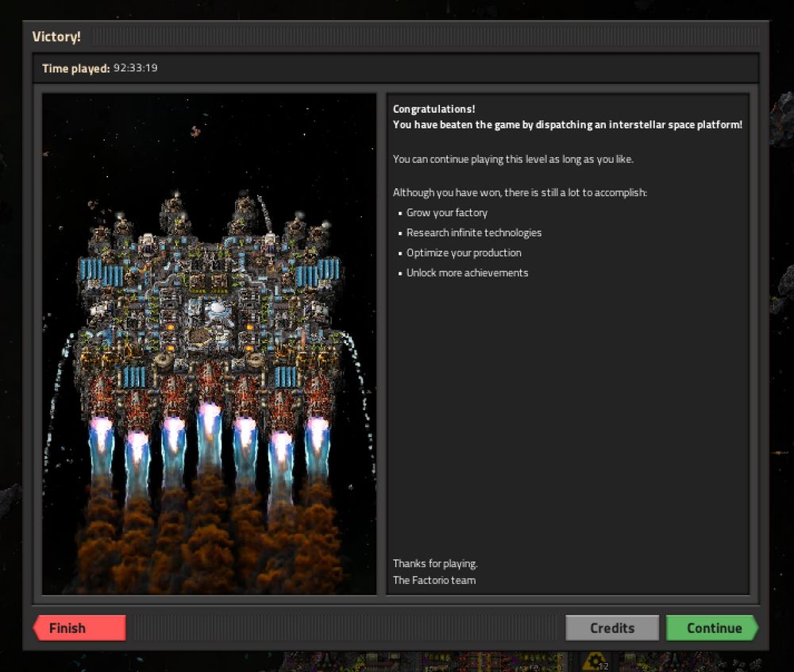Click the 'Grow your factory' bullet

(446, 213)
